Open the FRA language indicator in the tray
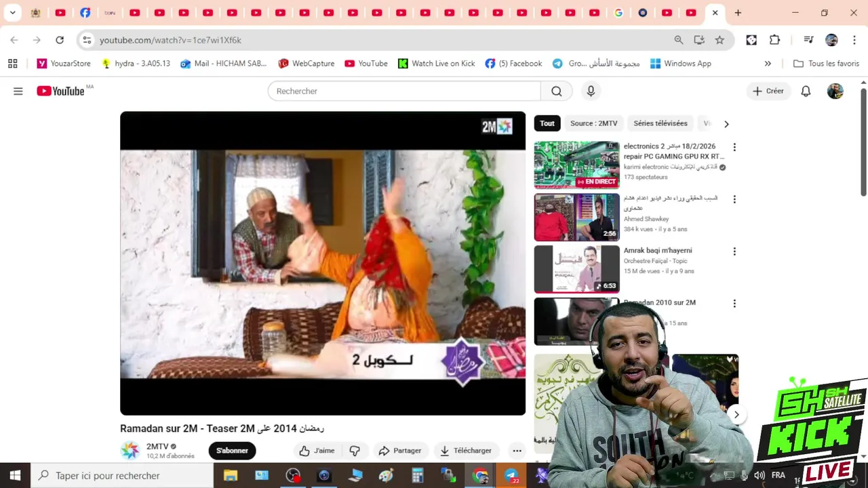868x488 pixels. coord(778,475)
